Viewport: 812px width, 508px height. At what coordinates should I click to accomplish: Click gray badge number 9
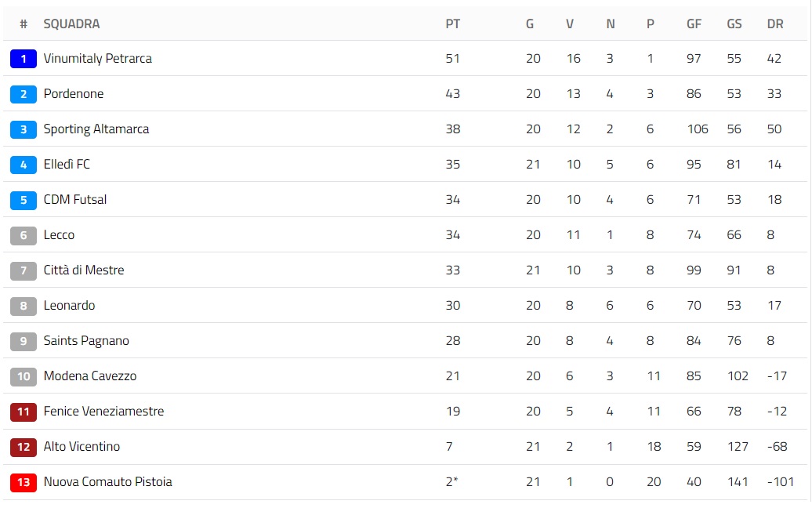click(24, 341)
